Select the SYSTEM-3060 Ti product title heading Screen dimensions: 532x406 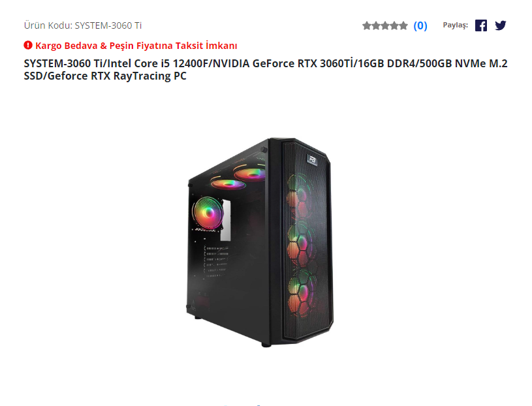(x=266, y=70)
